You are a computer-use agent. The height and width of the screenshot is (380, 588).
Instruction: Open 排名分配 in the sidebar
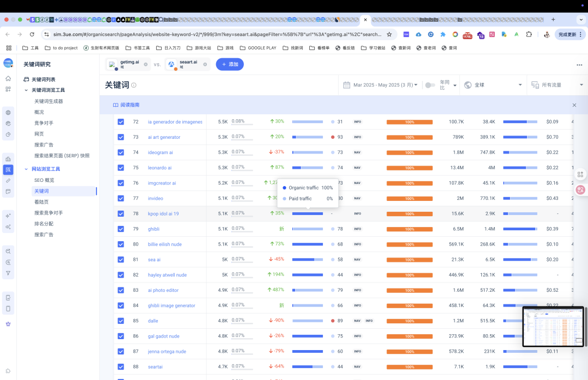[x=44, y=224]
